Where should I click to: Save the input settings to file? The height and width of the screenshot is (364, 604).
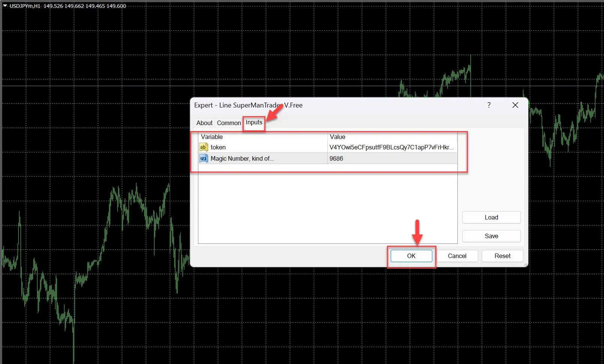[491, 236]
